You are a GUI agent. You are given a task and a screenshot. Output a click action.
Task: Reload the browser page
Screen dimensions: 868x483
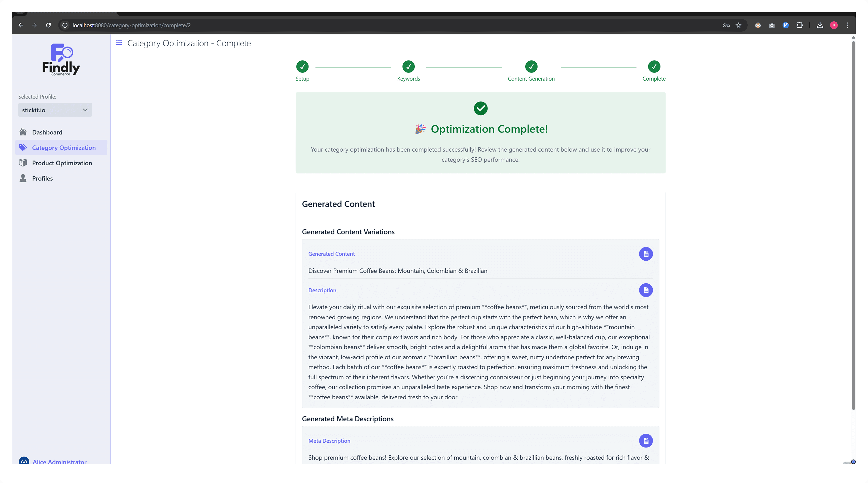pyautogui.click(x=48, y=25)
